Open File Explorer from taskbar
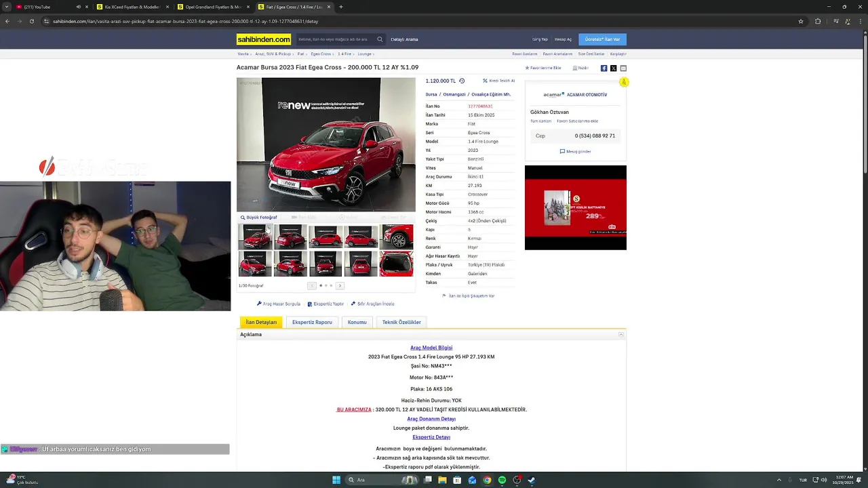Screen dimensions: 868x488 pyautogui.click(x=442, y=480)
